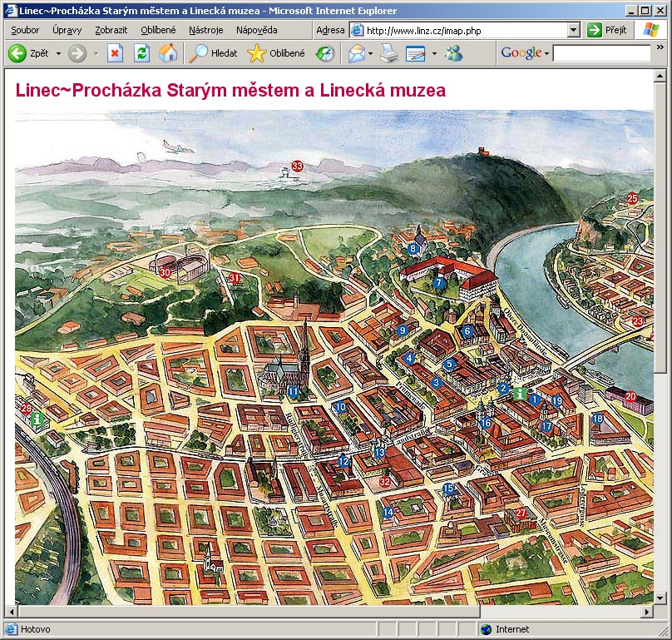The image size is (672, 640).
Task: Open the Back button history dropdown
Action: [58, 53]
